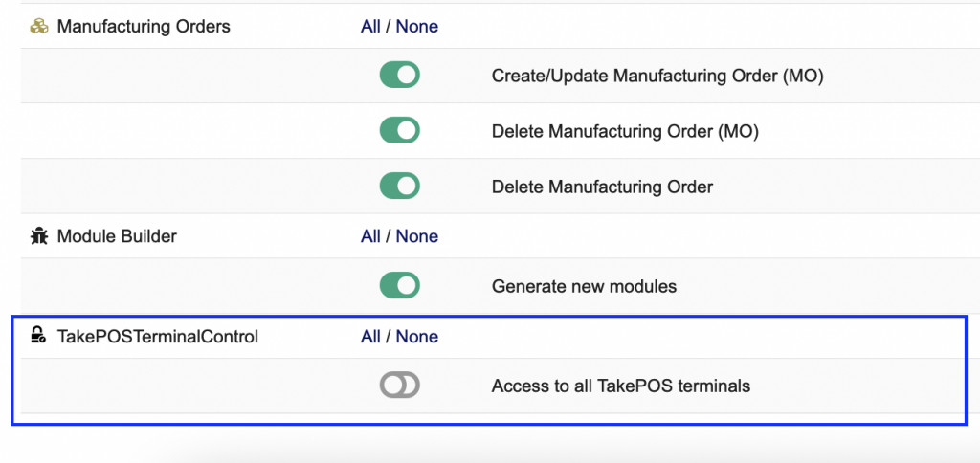Select All permissions for Manufacturing Orders
This screenshot has height=463, width=980.
point(370,27)
